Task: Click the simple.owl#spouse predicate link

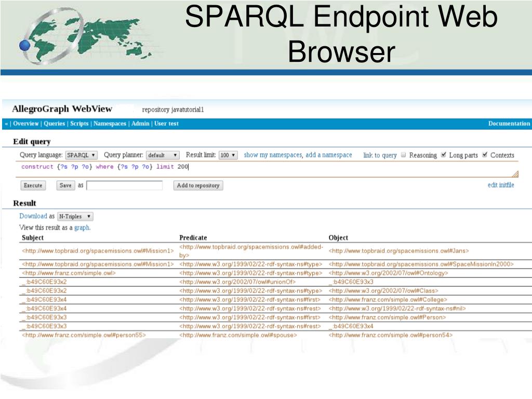Action: coord(238,335)
